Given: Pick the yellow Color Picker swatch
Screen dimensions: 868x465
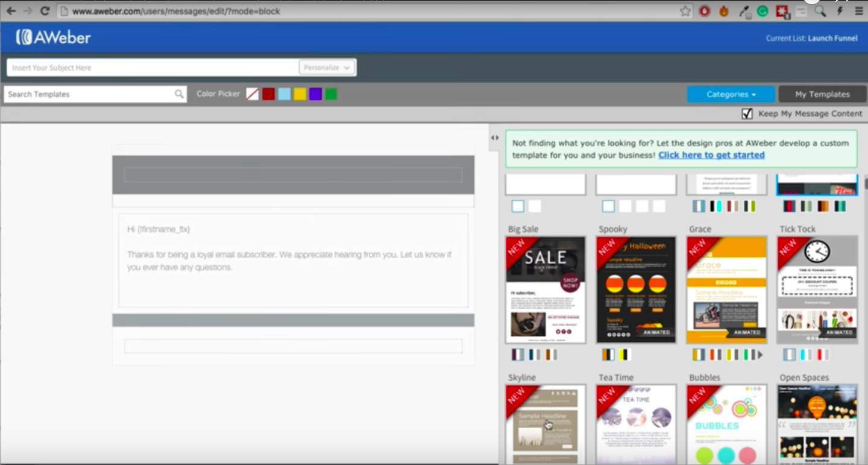Looking at the screenshot, I should (300, 94).
